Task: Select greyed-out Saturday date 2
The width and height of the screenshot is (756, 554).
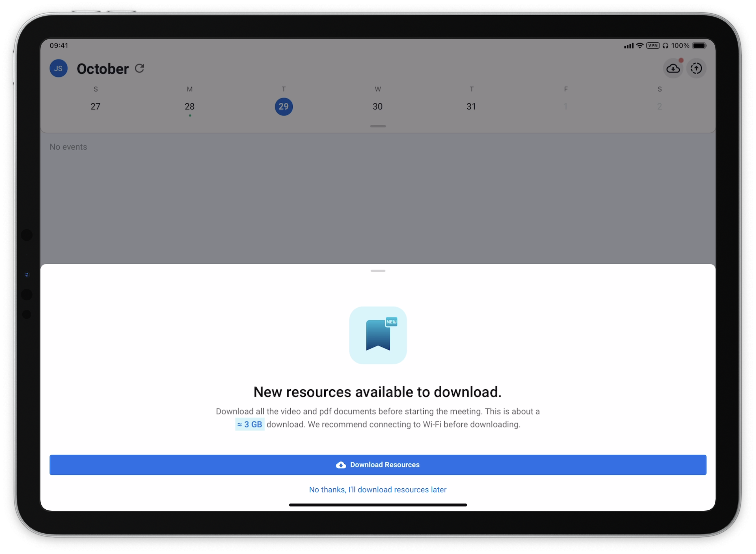Action: click(660, 106)
